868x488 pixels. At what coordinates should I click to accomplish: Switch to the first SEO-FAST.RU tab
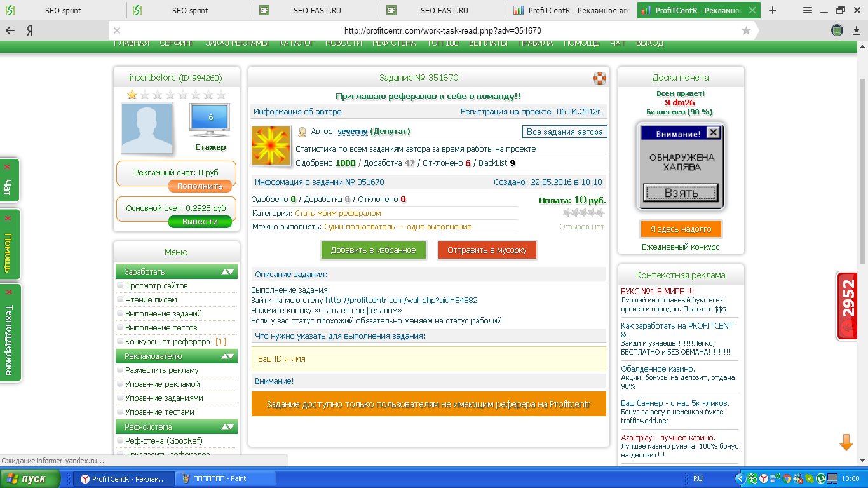(318, 10)
